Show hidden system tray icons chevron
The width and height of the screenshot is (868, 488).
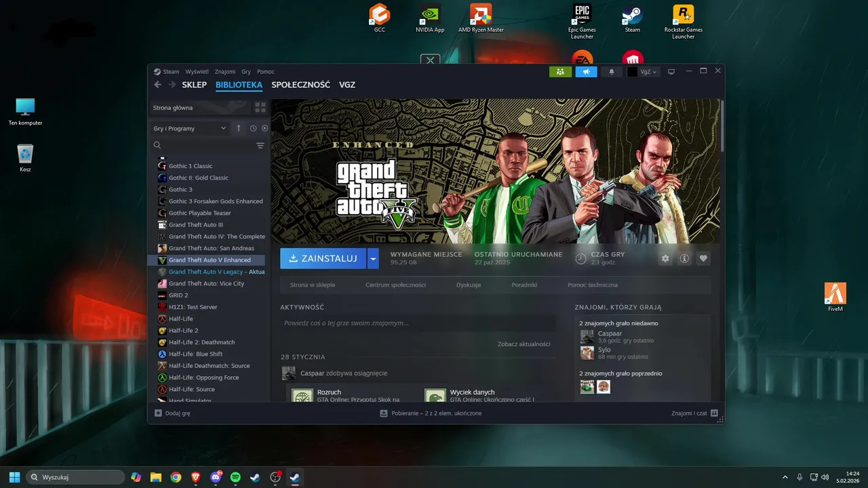pos(785,477)
